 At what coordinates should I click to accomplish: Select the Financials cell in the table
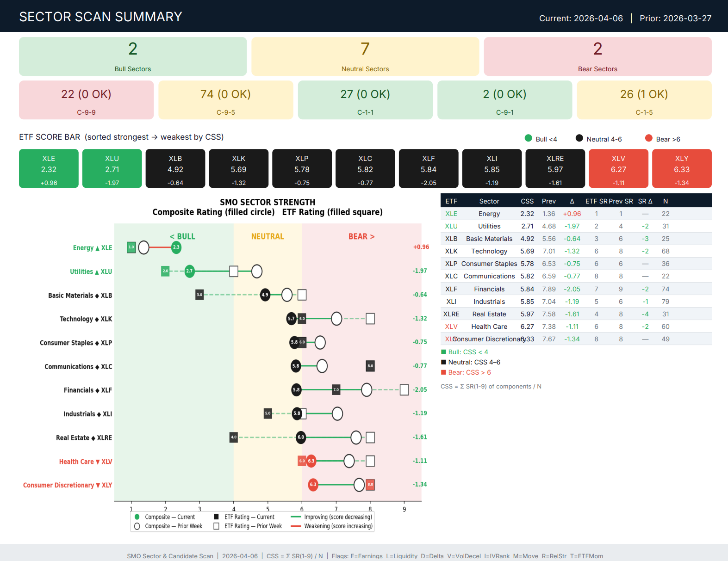coord(489,289)
